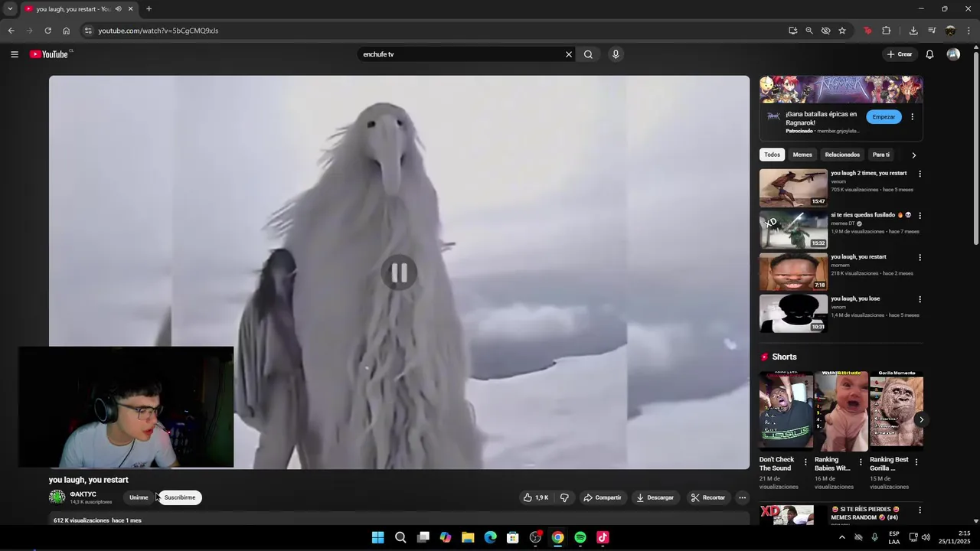The image size is (980, 551).
Task: Click the Unirme membership button
Action: pos(139,497)
